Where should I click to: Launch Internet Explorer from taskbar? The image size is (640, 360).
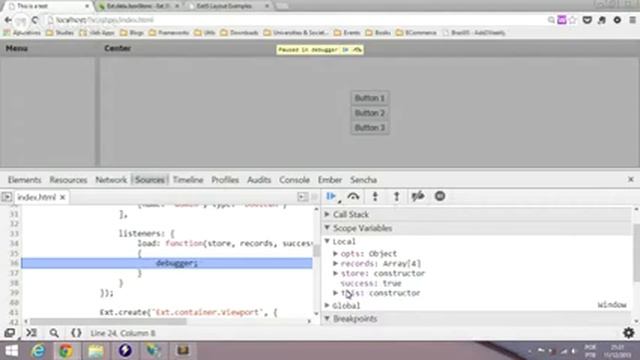38,351
